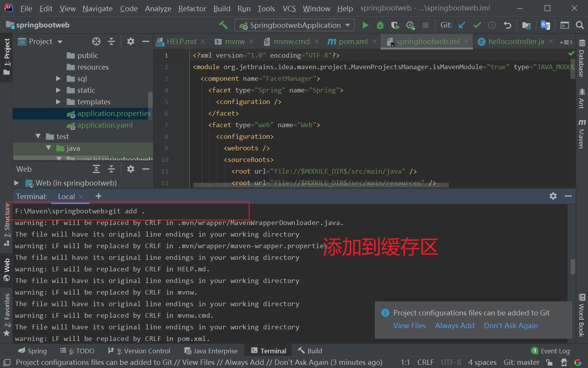Show Git history clock icon
This screenshot has height=368, width=588.
(x=492, y=25)
